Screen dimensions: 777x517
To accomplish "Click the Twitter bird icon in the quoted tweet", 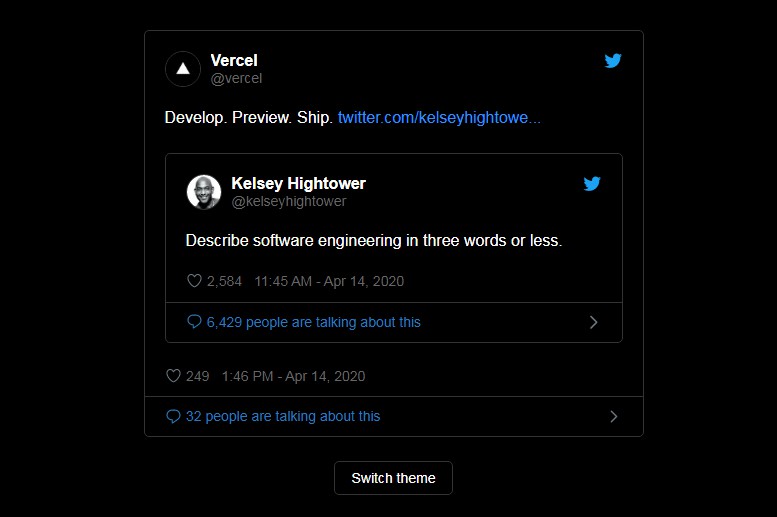I will tap(592, 184).
